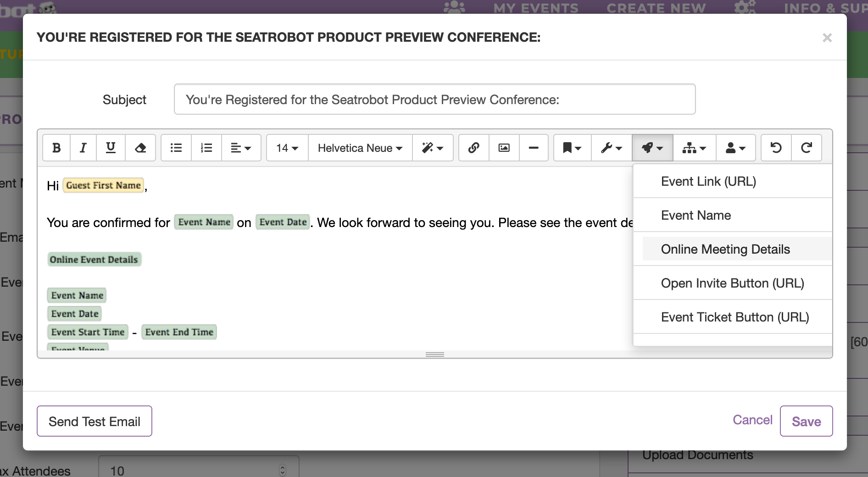This screenshot has height=477, width=868.
Task: Close the dialog with the X icon
Action: (x=827, y=38)
